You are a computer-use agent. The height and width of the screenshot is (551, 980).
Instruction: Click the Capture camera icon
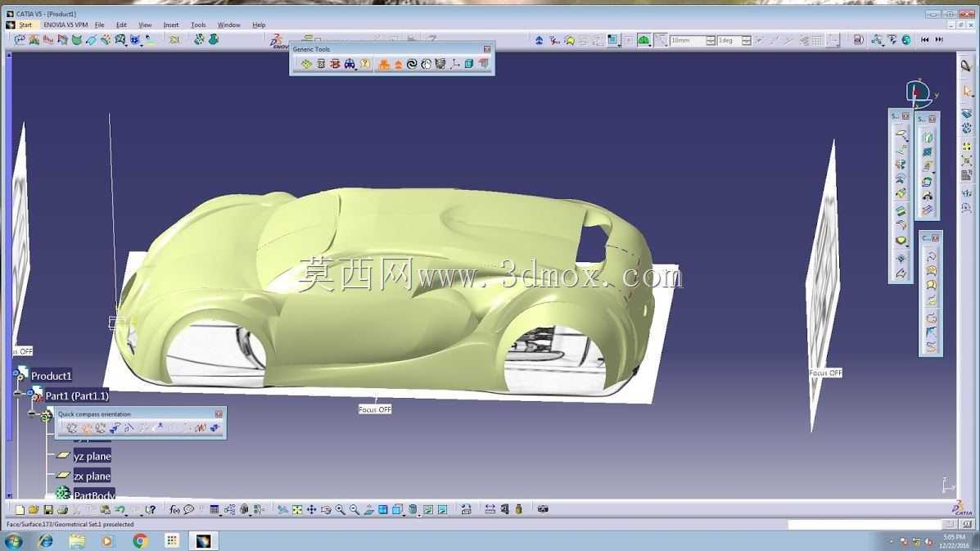[x=543, y=509]
